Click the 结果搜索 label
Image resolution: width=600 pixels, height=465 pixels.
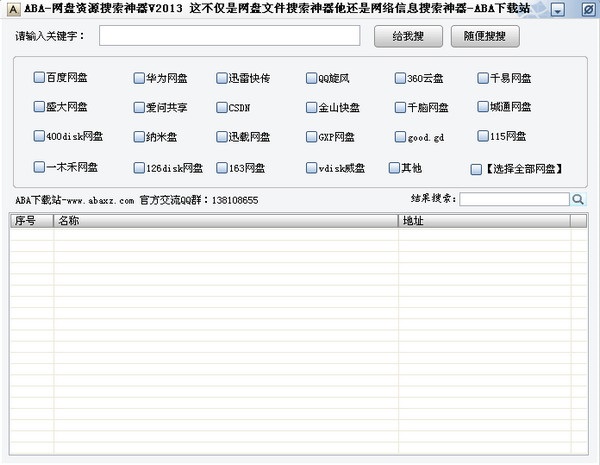(x=434, y=198)
